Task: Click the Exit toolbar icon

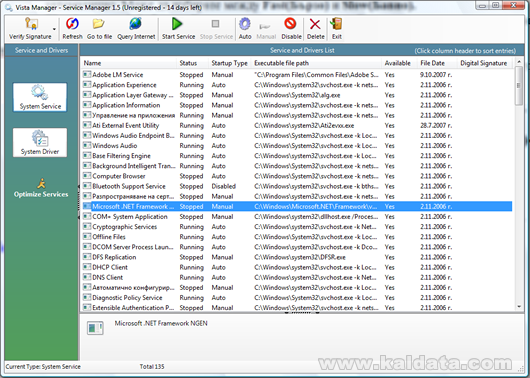Action: (x=336, y=23)
